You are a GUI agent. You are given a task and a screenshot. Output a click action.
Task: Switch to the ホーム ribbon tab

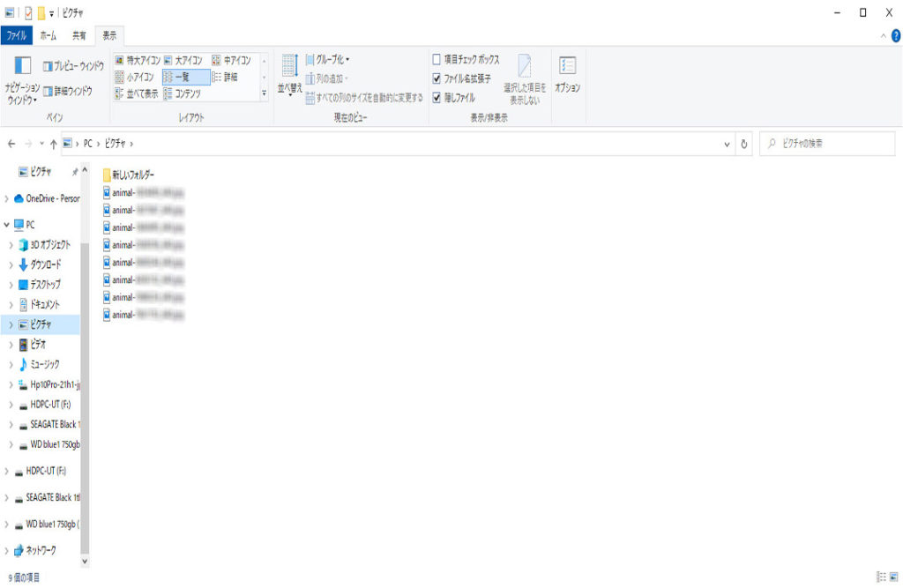[49, 36]
